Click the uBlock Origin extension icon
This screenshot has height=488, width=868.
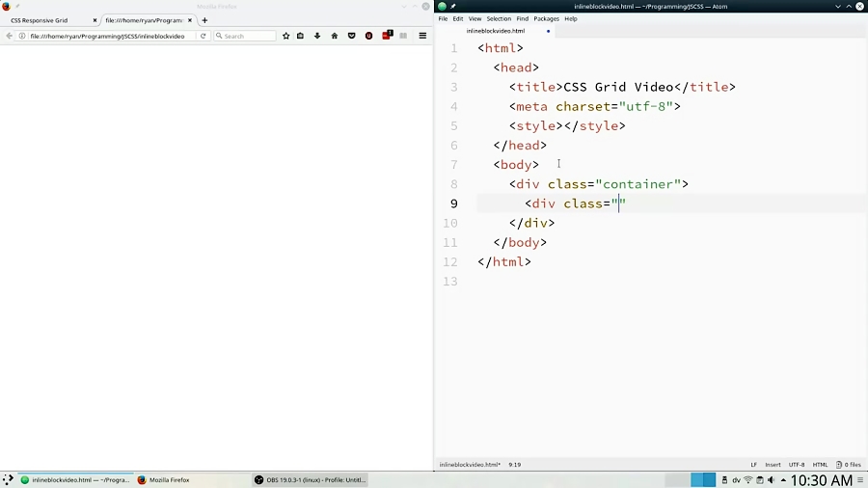tap(368, 36)
